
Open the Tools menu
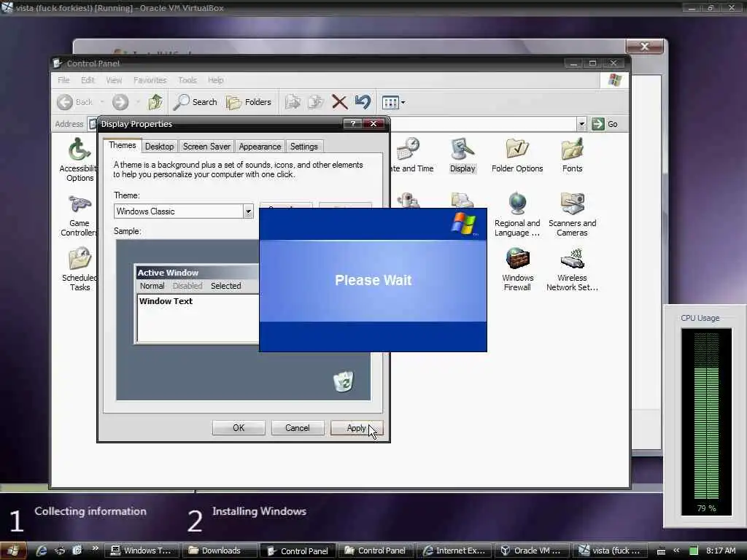187,80
